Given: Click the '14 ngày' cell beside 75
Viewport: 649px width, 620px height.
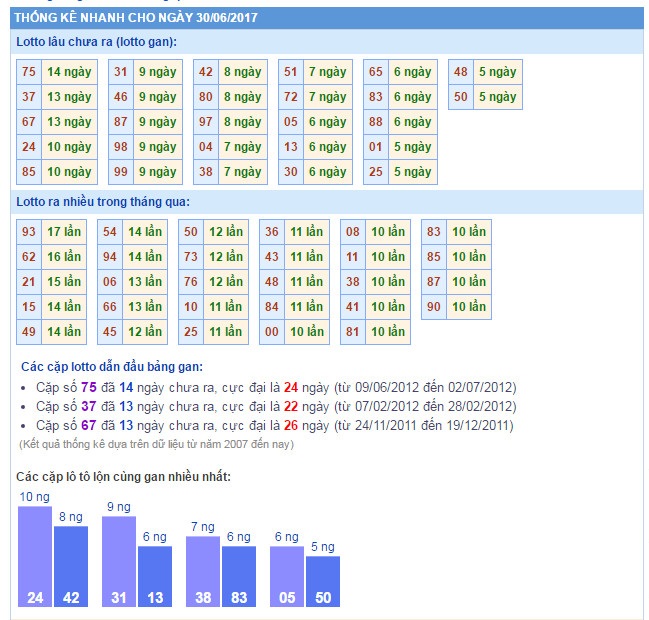Looking at the screenshot, I should (x=69, y=72).
